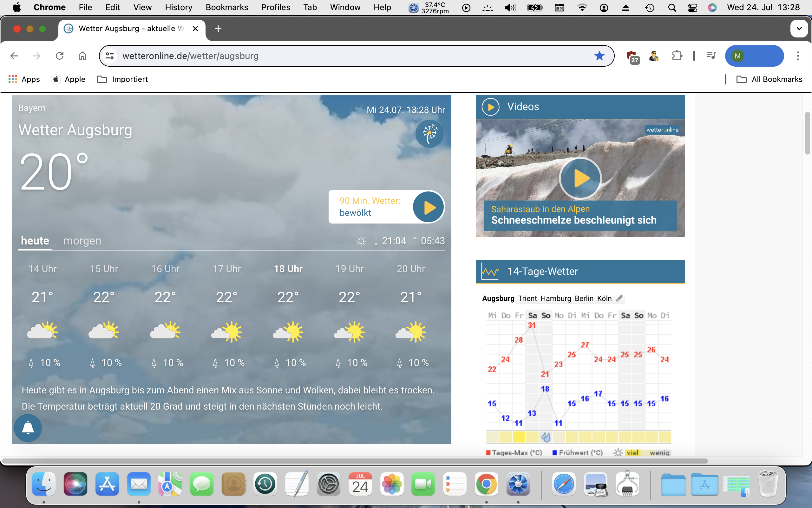This screenshot has width=812, height=508.
Task: Click the horizontal page scrollbar
Action: pos(355,461)
